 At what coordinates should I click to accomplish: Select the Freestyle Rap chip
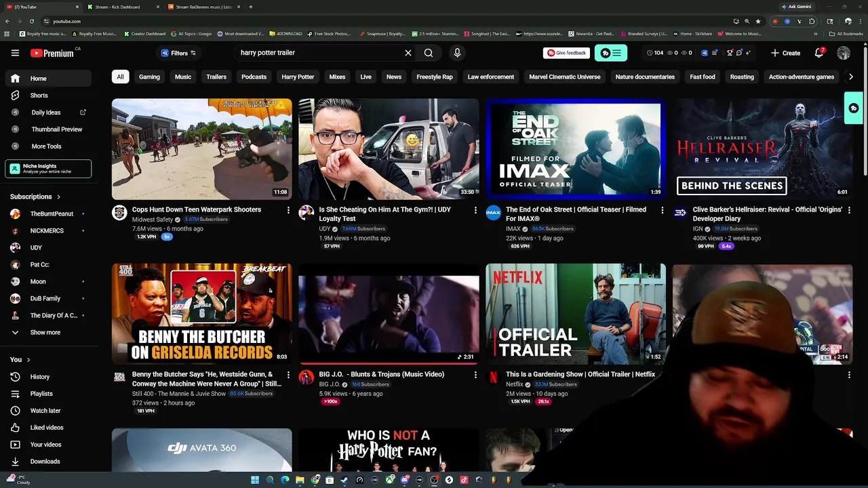coord(435,77)
